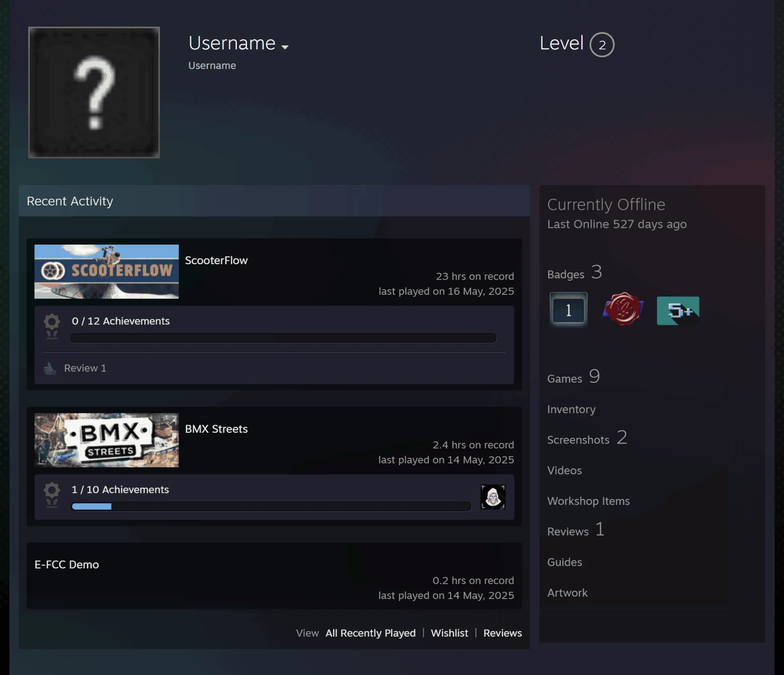
Task: Click the '2.4 hrs on record' text
Action: point(473,445)
